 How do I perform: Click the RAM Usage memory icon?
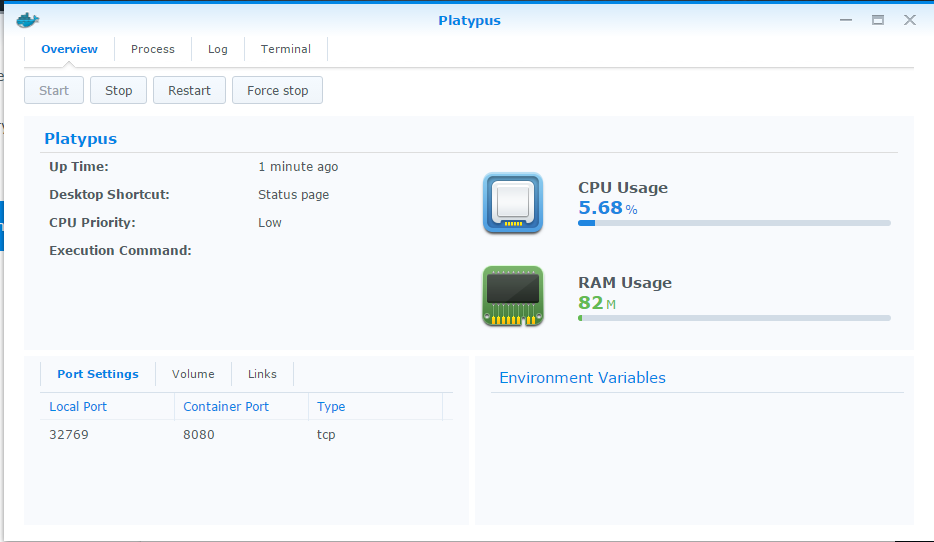512,296
